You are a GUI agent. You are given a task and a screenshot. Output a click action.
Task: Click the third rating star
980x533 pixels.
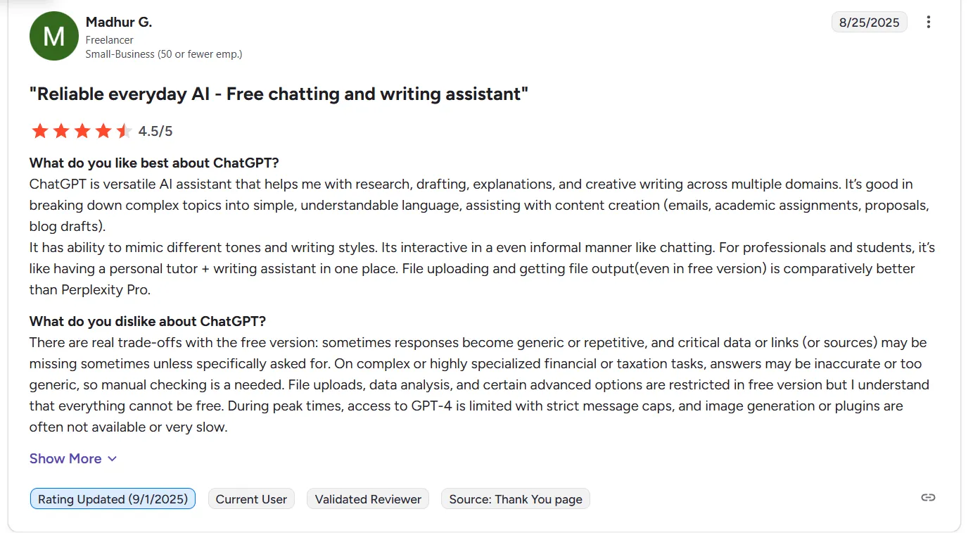pyautogui.click(x=82, y=131)
